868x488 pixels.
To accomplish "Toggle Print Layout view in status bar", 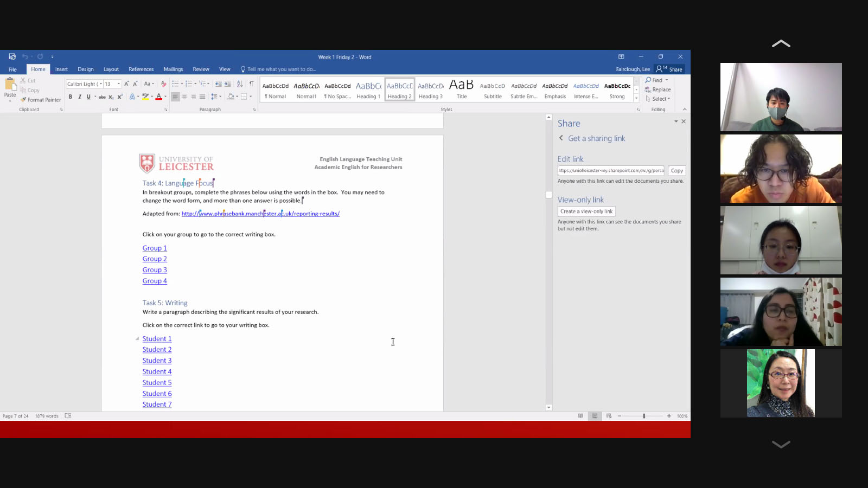I will click(595, 416).
